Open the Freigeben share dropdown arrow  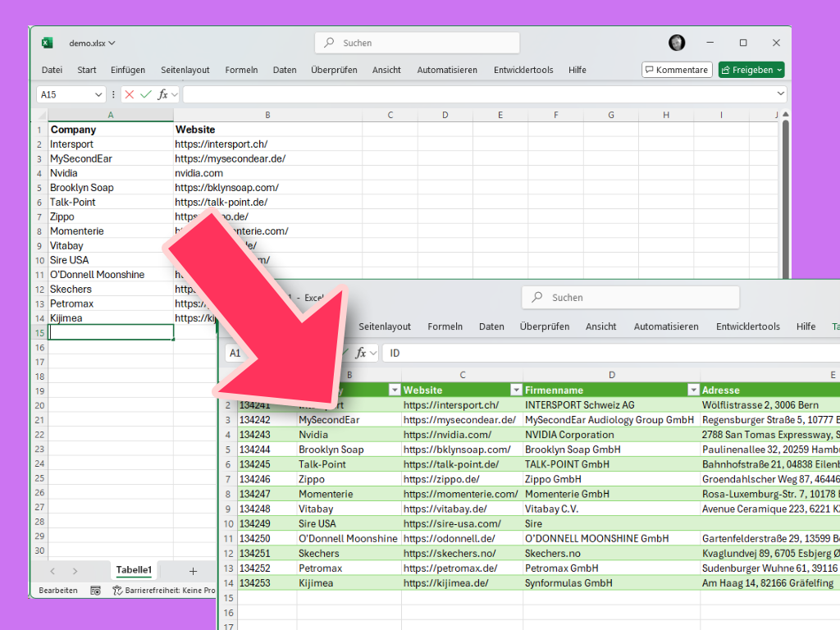(779, 71)
